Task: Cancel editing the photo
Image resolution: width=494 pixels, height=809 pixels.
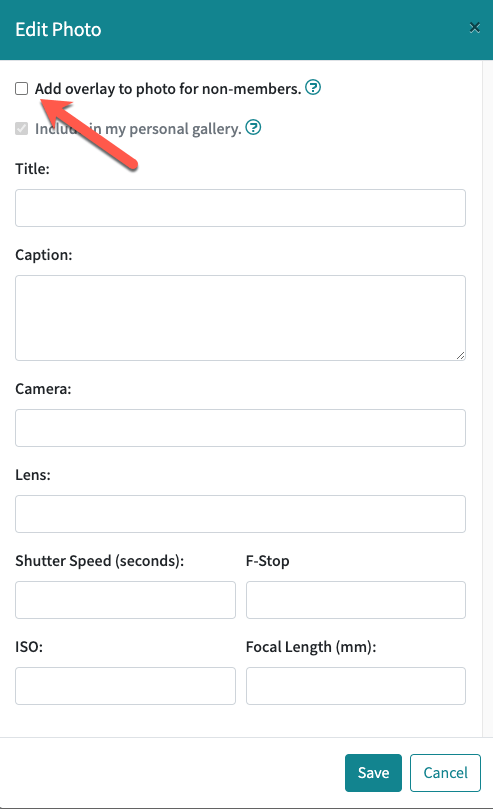Action: 445,773
